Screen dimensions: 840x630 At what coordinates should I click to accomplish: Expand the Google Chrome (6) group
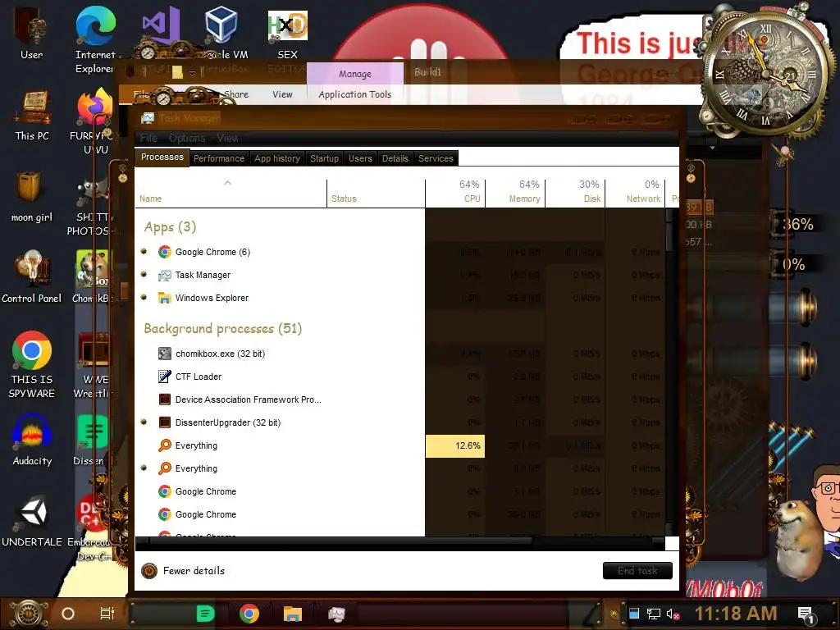pyautogui.click(x=144, y=251)
